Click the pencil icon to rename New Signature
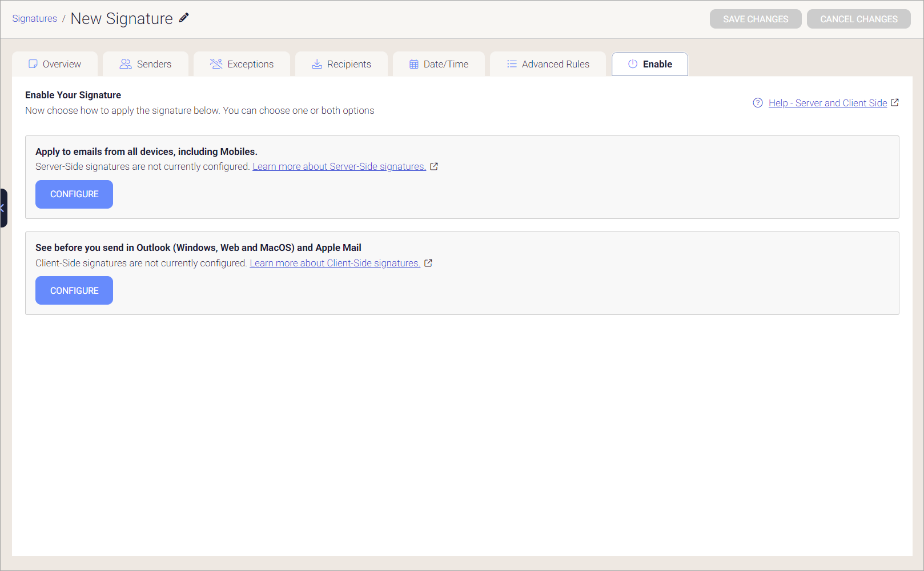 183,18
